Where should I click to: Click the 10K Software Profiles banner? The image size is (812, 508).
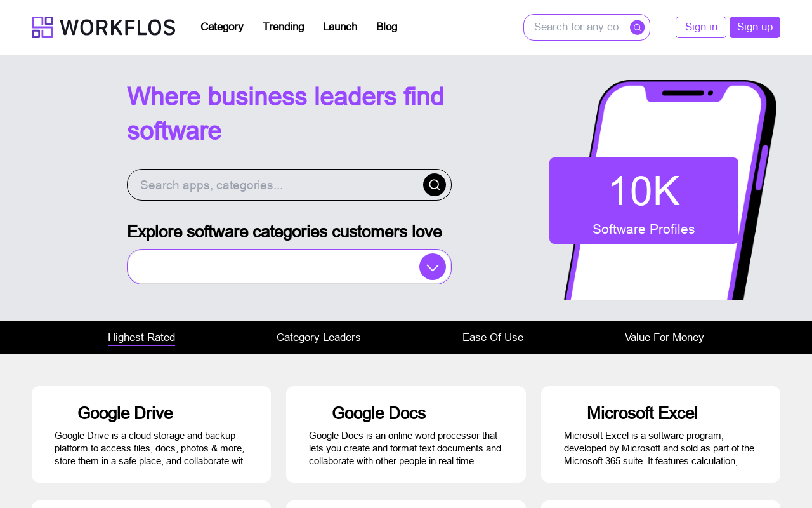pos(644,201)
